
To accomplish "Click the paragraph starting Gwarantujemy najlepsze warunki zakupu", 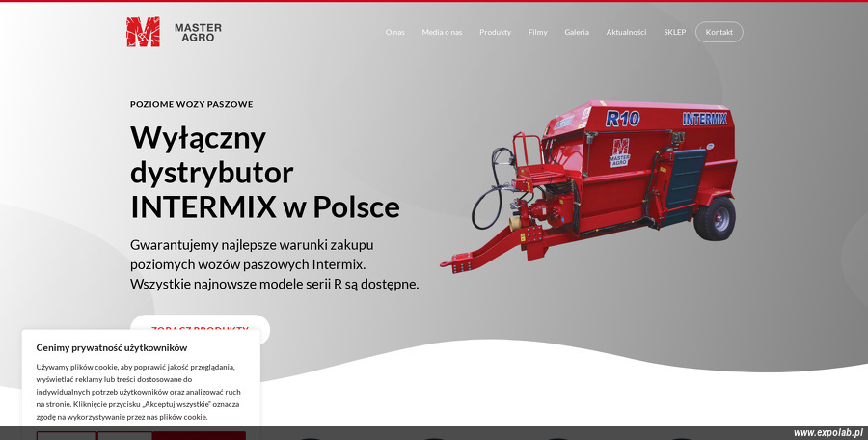I will tap(275, 264).
